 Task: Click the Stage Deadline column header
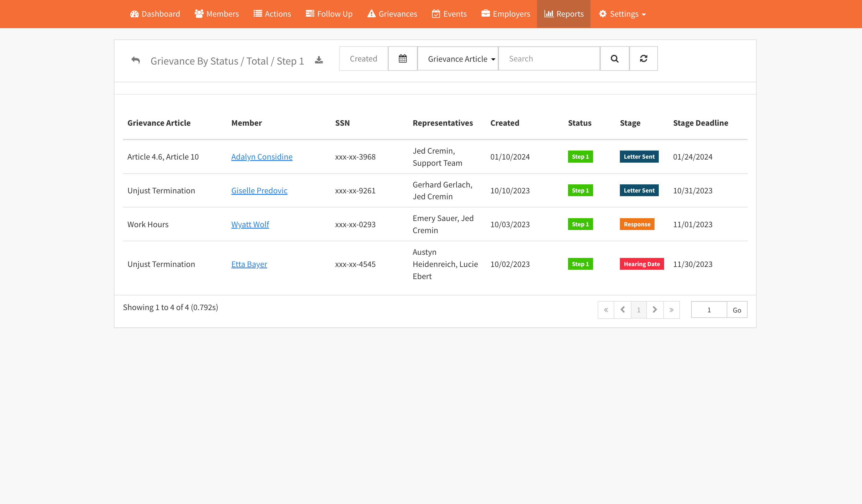(x=700, y=123)
